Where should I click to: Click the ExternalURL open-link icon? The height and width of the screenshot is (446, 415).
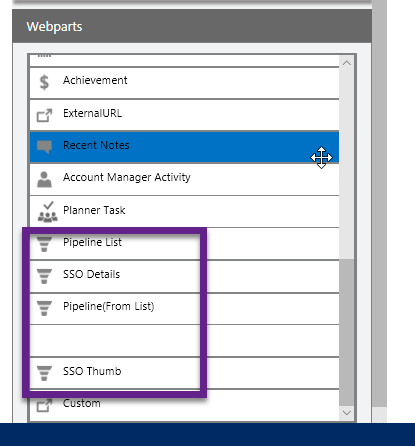click(x=44, y=115)
